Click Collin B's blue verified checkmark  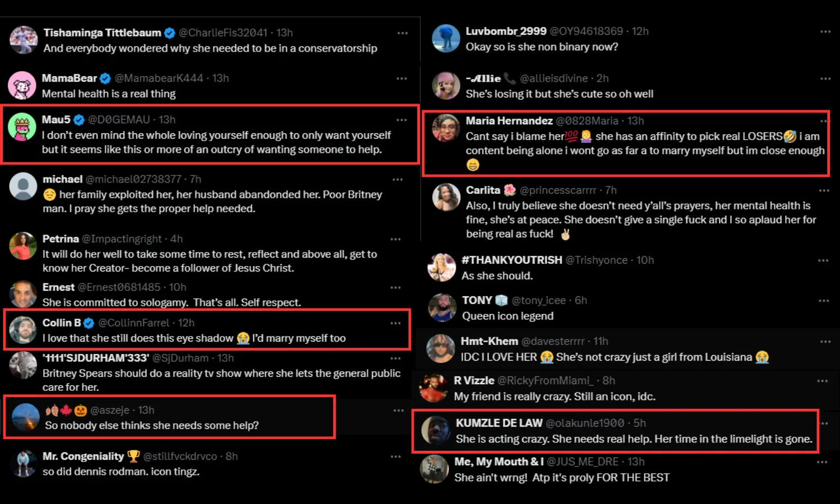[89, 323]
